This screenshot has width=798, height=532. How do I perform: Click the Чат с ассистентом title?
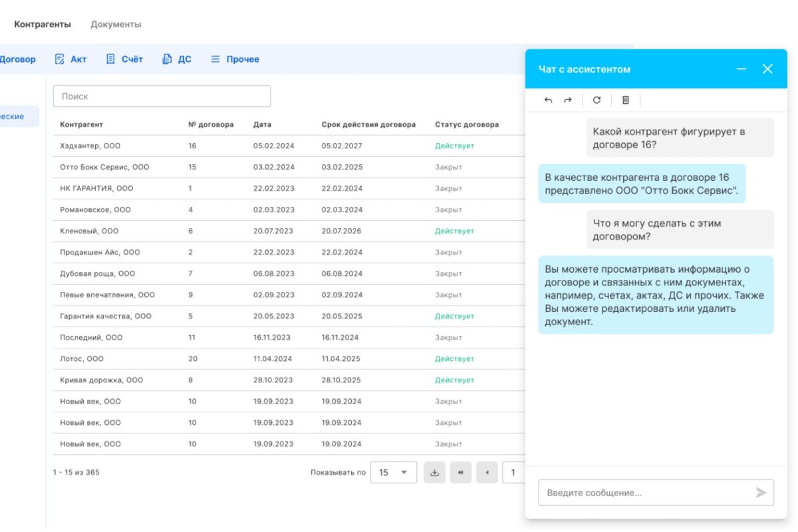coord(584,69)
